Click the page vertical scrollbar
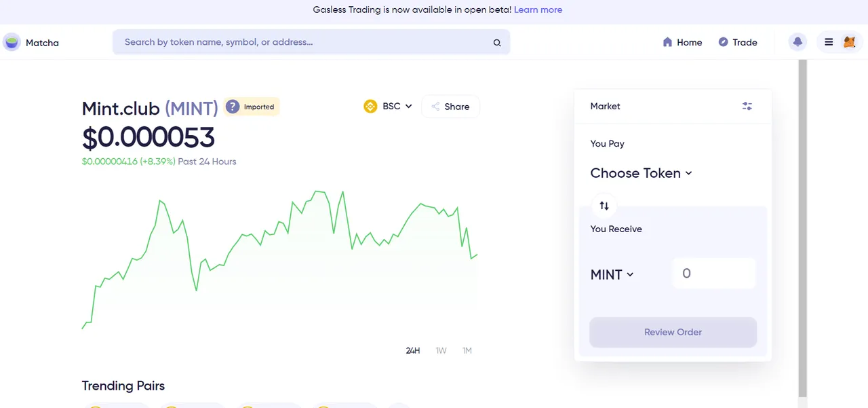 tap(803, 228)
